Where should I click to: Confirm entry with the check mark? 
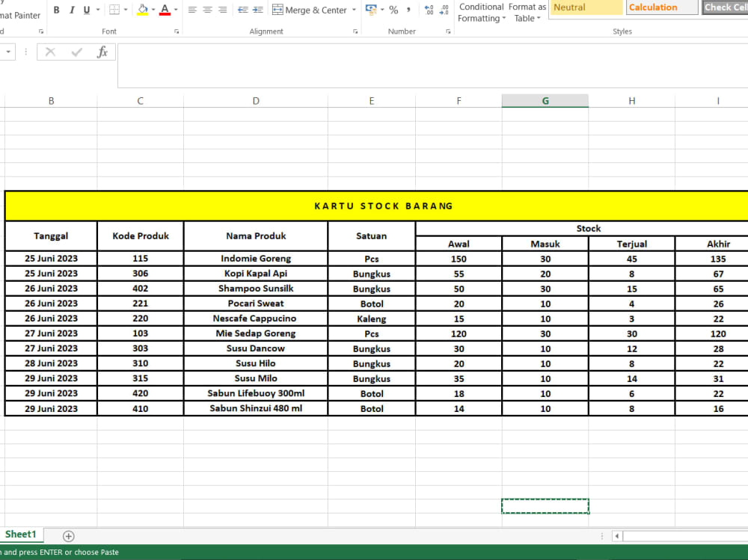(76, 52)
